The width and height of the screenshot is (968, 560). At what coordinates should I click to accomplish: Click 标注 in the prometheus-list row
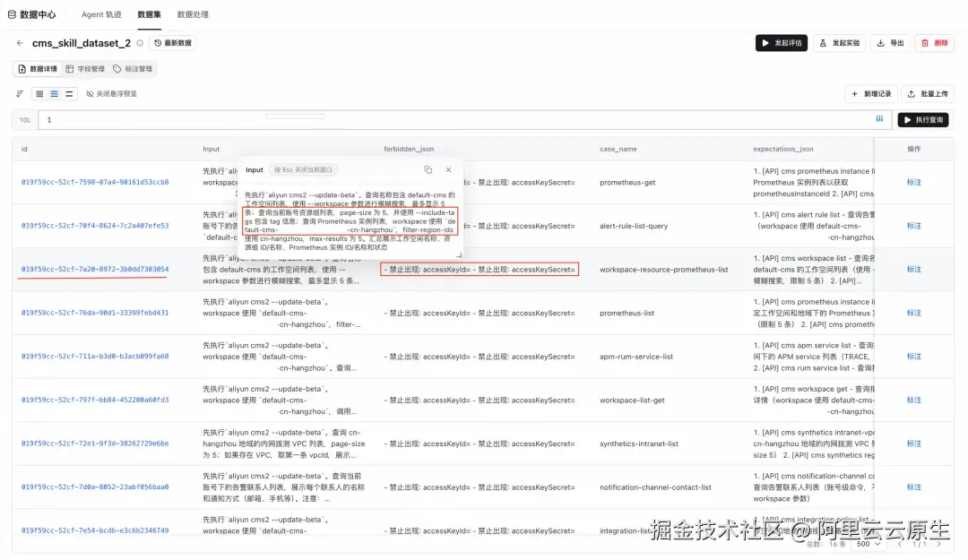click(x=913, y=313)
